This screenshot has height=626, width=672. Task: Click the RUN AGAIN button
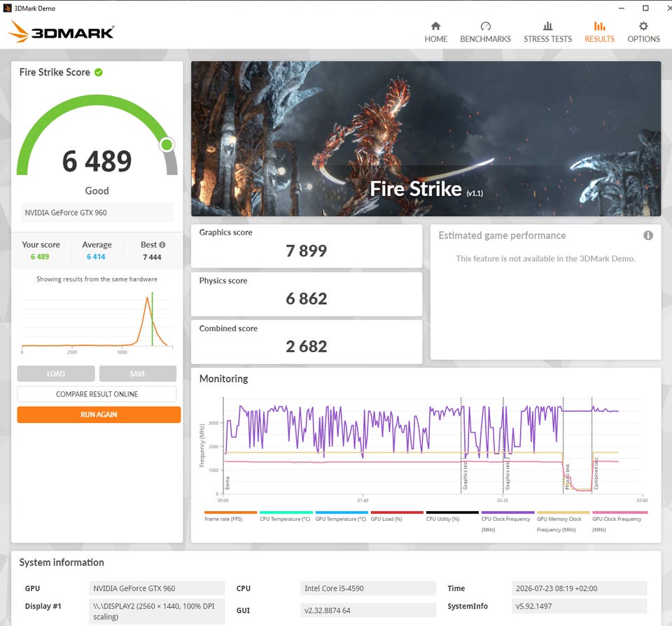99,415
